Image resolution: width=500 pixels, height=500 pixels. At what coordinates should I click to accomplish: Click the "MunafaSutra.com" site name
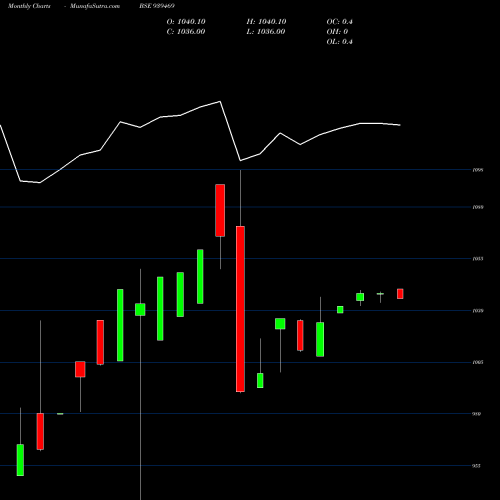pyautogui.click(x=95, y=6)
